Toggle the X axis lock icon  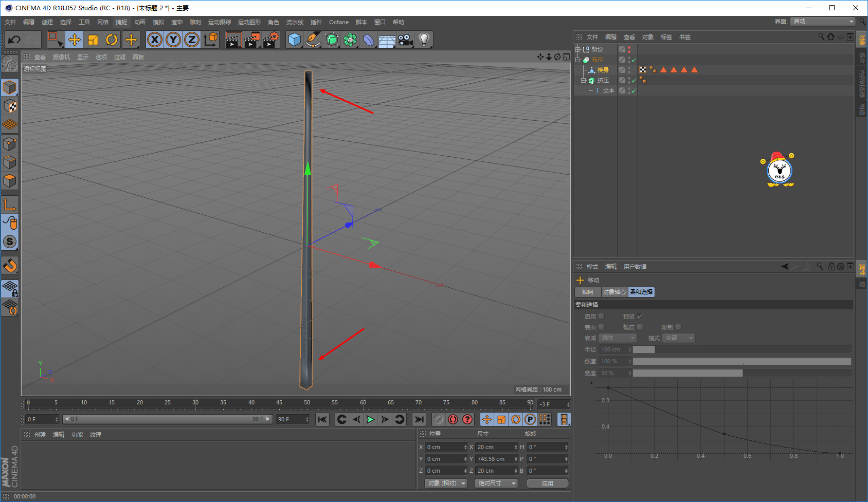click(x=155, y=40)
